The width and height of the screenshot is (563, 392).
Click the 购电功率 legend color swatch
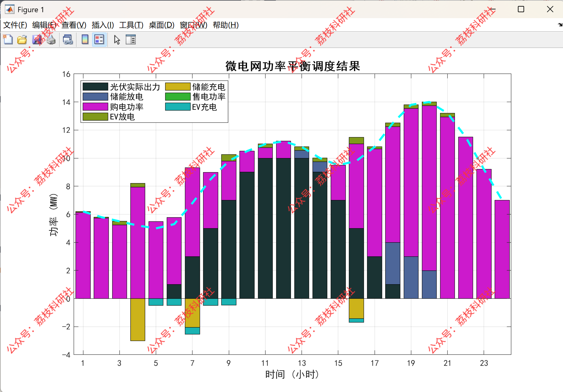tap(95, 107)
